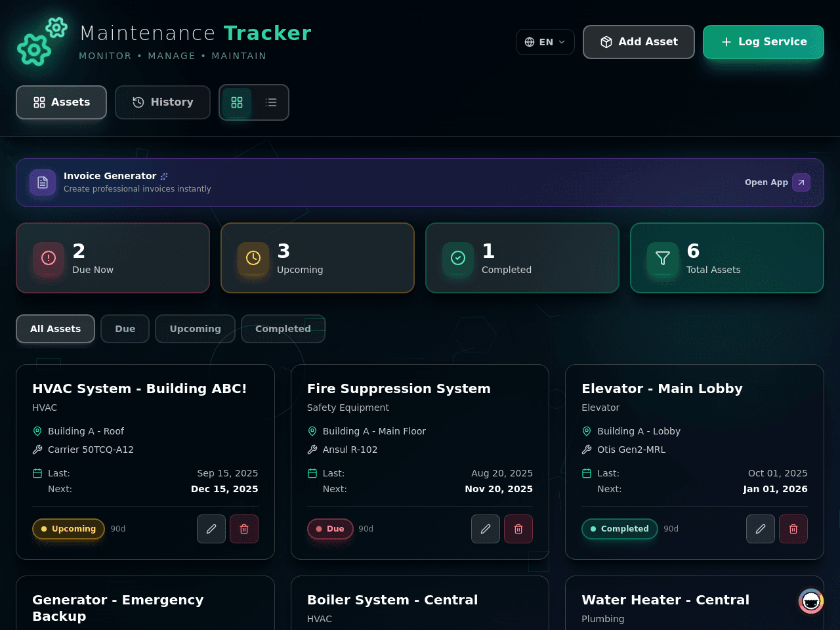Select the All Assets filter tab
Screen dimensions: 840x630
56,329
